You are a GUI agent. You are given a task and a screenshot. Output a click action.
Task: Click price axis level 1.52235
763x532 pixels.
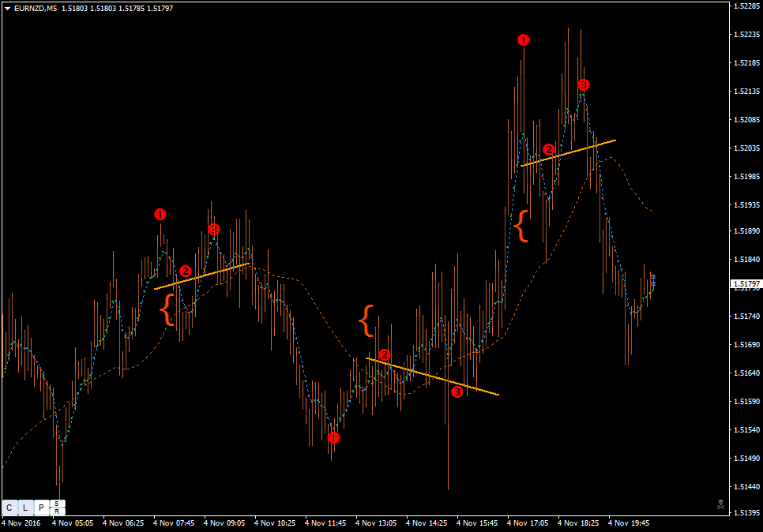pyautogui.click(x=746, y=35)
